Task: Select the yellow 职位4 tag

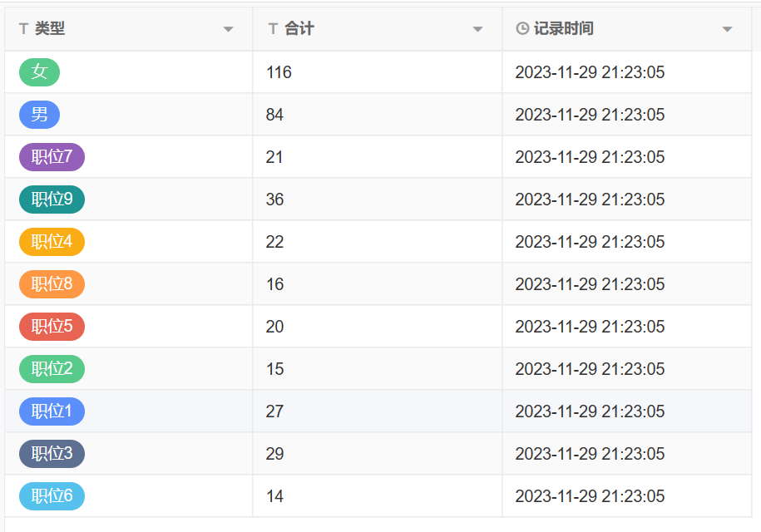Action: coord(52,242)
